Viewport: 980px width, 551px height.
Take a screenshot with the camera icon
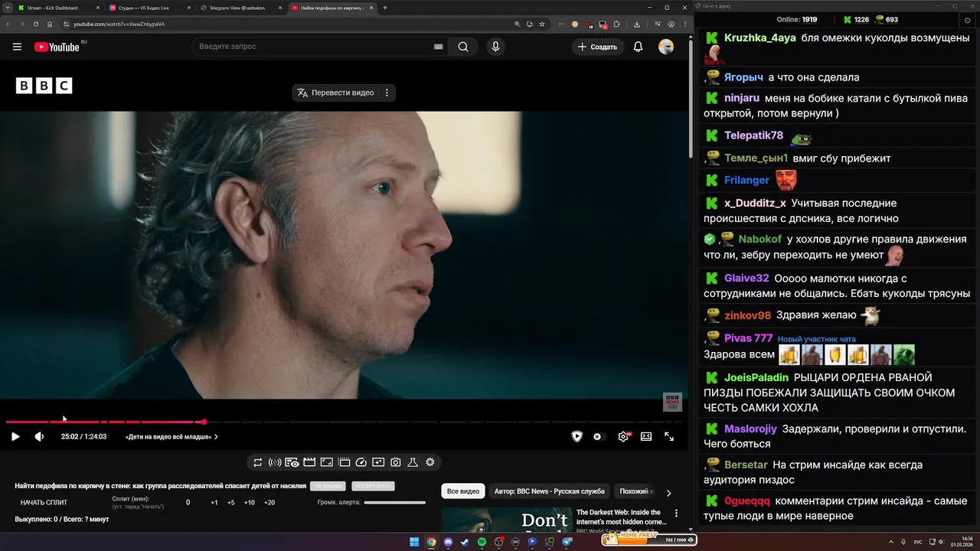point(395,462)
